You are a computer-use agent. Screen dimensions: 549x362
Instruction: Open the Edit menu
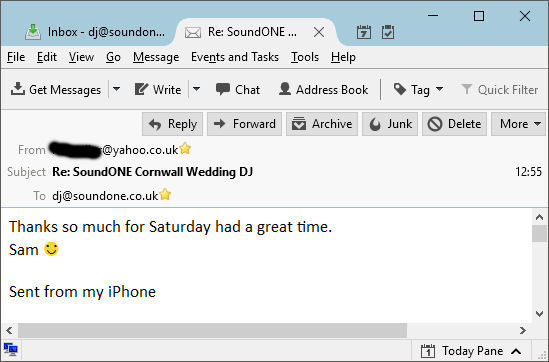47,57
